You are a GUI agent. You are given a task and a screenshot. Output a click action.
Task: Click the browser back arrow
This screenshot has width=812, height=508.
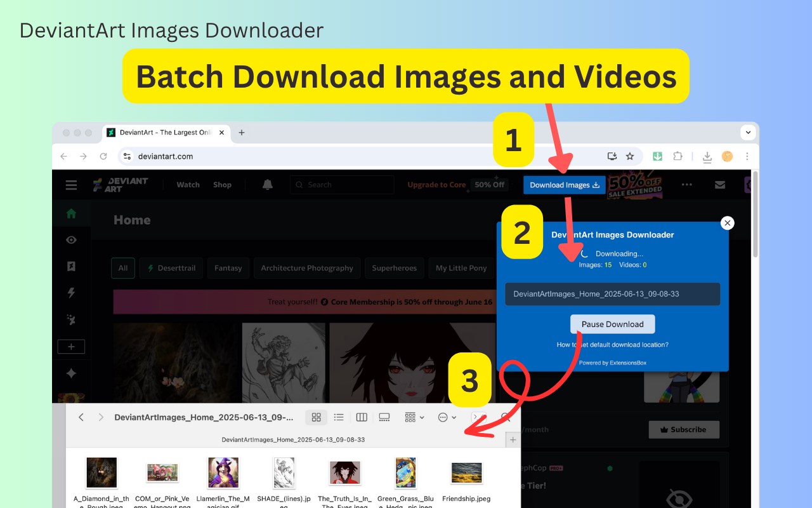[63, 156]
